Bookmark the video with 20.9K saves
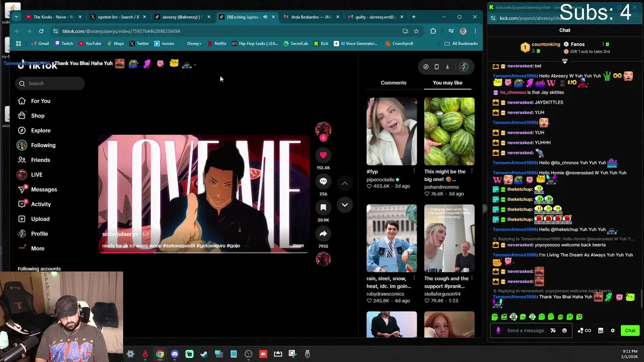 tap(323, 207)
